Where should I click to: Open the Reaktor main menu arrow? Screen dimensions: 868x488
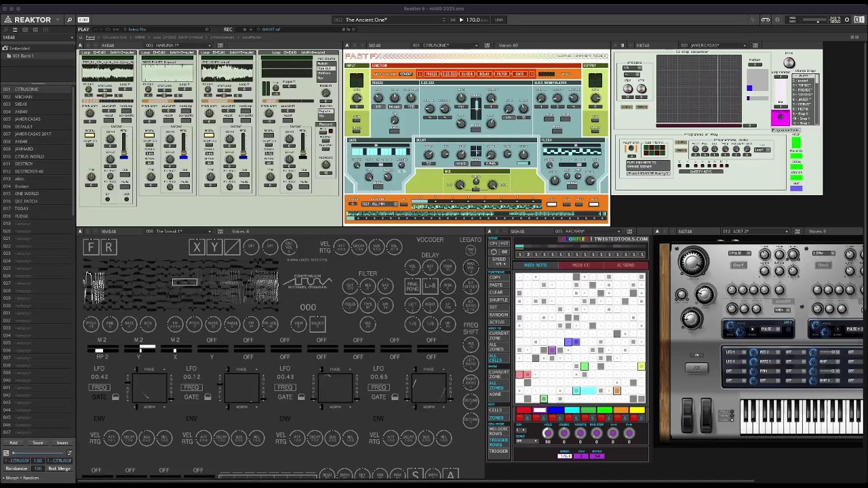click(57, 20)
